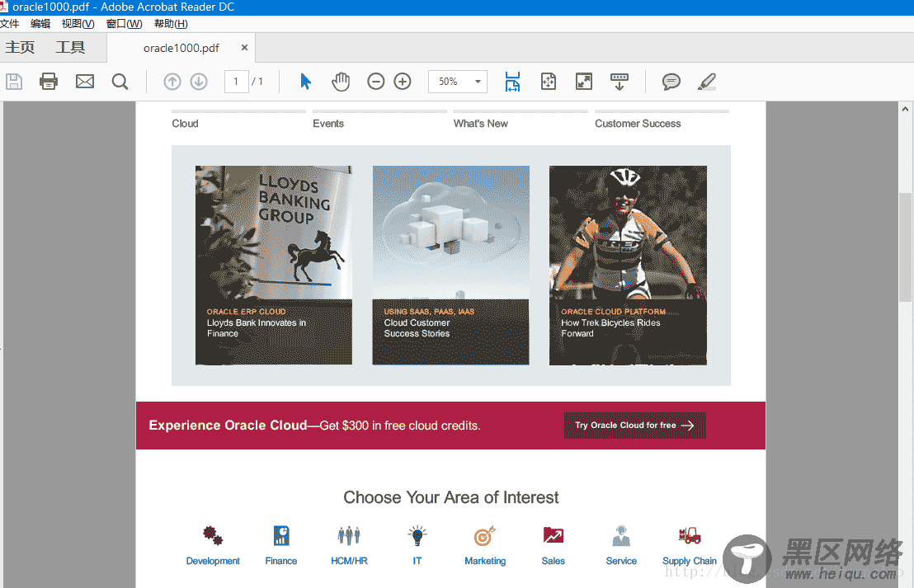Open the Marketing link

[x=485, y=561]
